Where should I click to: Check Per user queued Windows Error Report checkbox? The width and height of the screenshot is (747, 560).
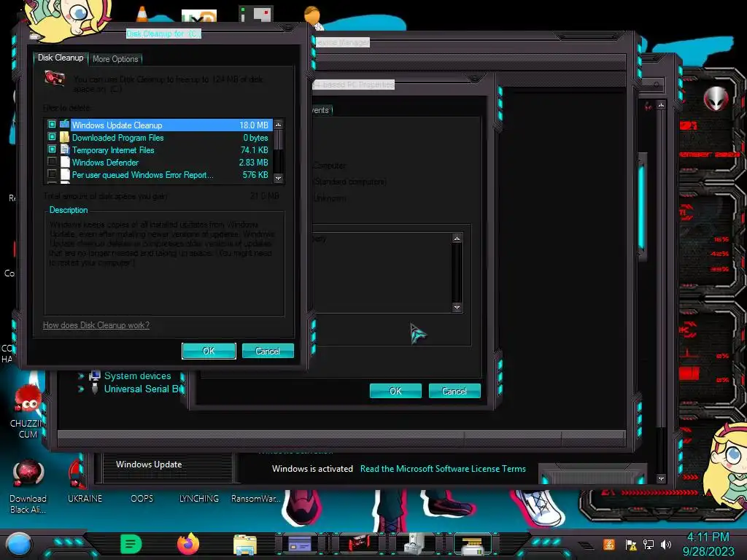coord(52,174)
